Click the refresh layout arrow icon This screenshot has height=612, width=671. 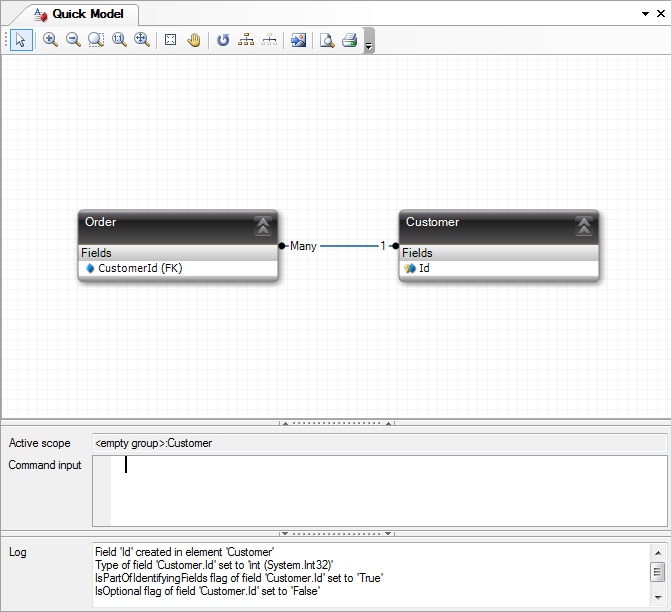point(223,40)
